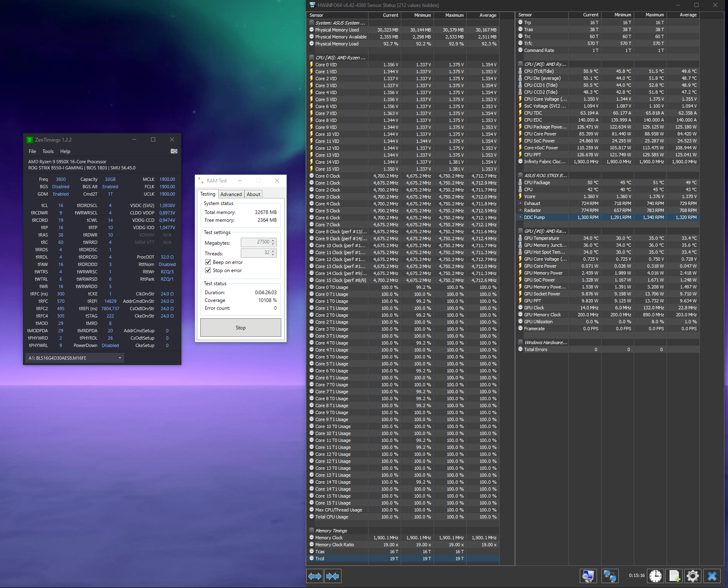The height and width of the screenshot is (588, 728).
Task: Toggle the Beep on error checkbox
Action: pos(208,262)
